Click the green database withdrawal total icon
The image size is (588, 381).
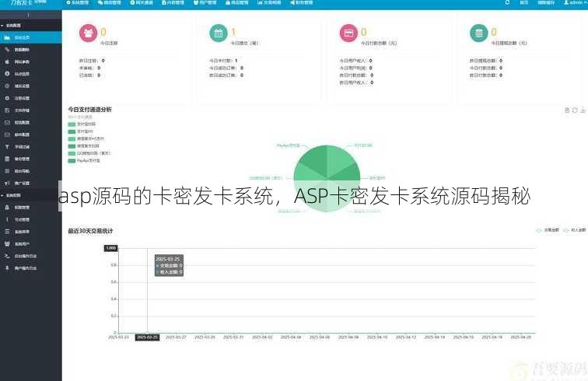pos(478,33)
